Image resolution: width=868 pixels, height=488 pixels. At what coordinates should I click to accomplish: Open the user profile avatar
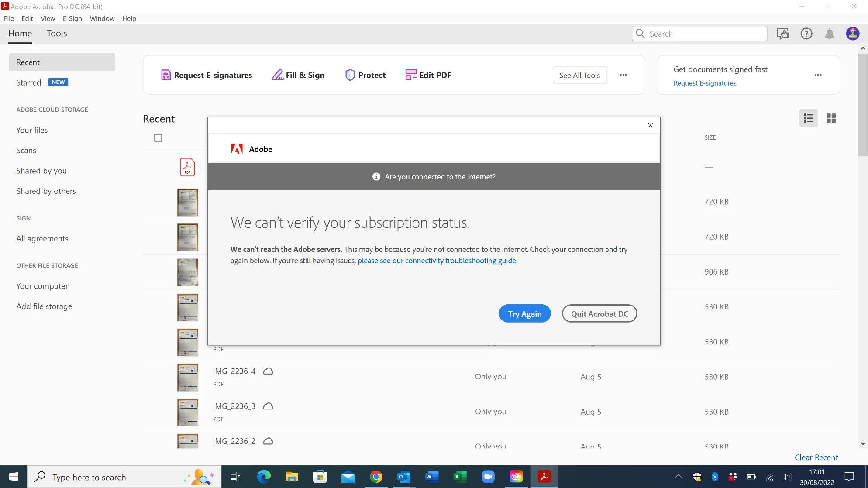click(x=852, y=34)
